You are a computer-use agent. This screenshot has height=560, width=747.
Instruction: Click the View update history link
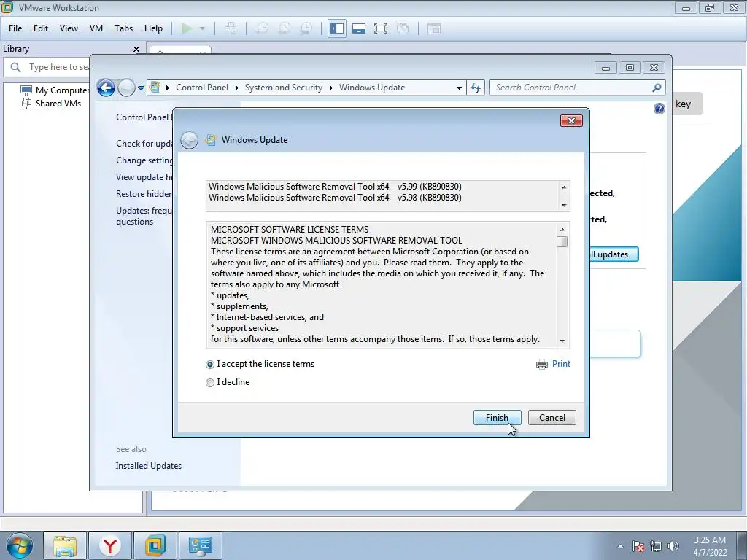(x=144, y=176)
